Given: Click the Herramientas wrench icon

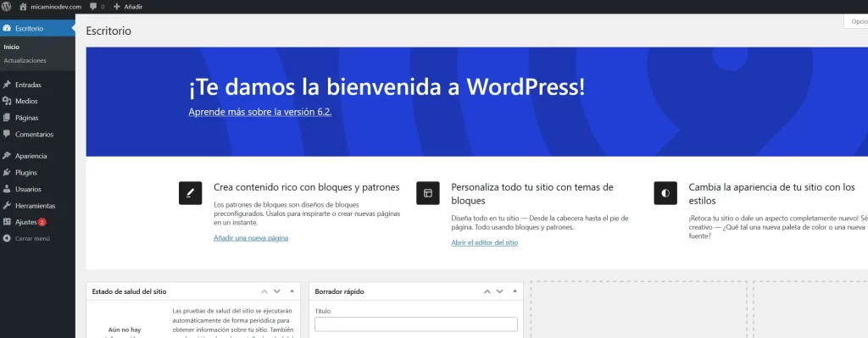Looking at the screenshot, I should click(7, 205).
